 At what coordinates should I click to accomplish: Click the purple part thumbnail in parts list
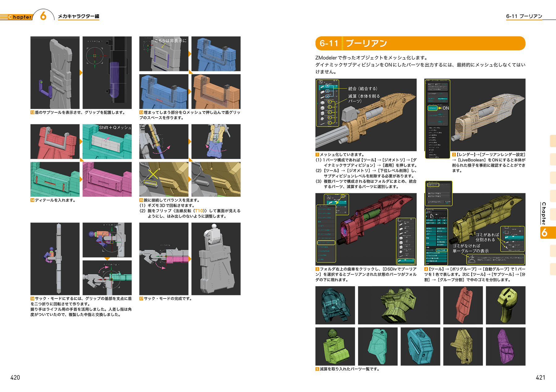(505, 346)
